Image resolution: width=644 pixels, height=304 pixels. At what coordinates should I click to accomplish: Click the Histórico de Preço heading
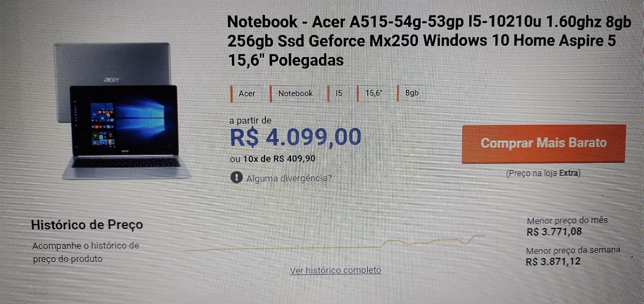(x=87, y=225)
